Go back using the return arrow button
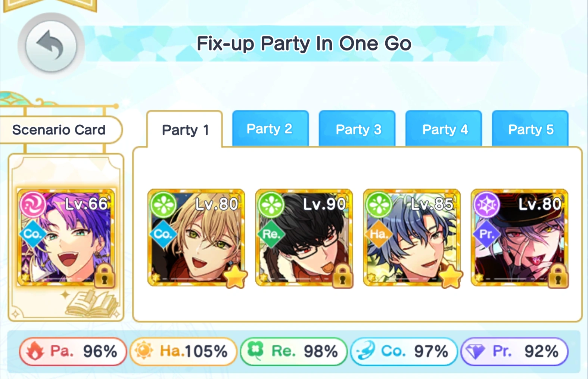This screenshot has height=379, width=588. pos(51,46)
